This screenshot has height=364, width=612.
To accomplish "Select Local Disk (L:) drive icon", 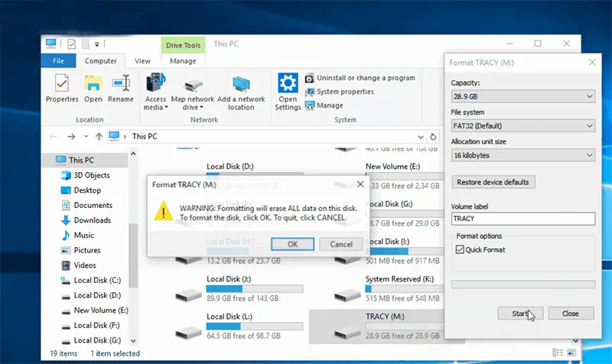I will [188, 333].
